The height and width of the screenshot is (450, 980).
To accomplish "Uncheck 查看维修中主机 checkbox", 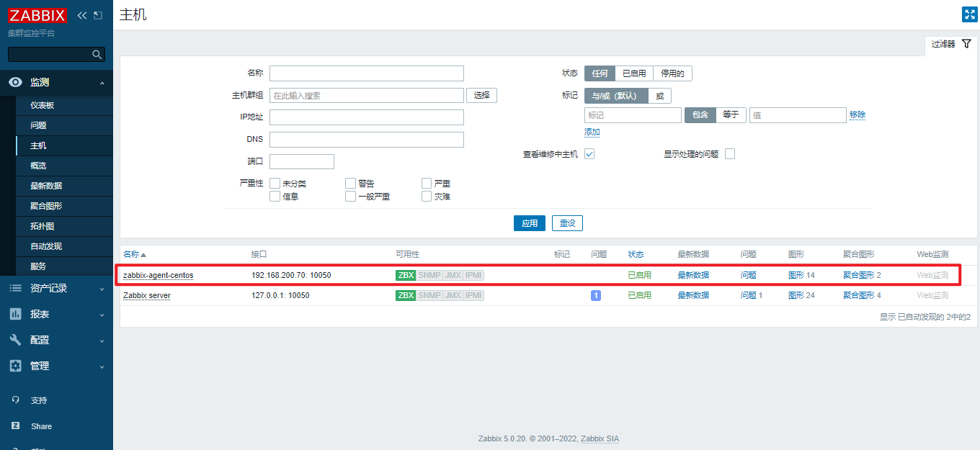I will pos(589,154).
